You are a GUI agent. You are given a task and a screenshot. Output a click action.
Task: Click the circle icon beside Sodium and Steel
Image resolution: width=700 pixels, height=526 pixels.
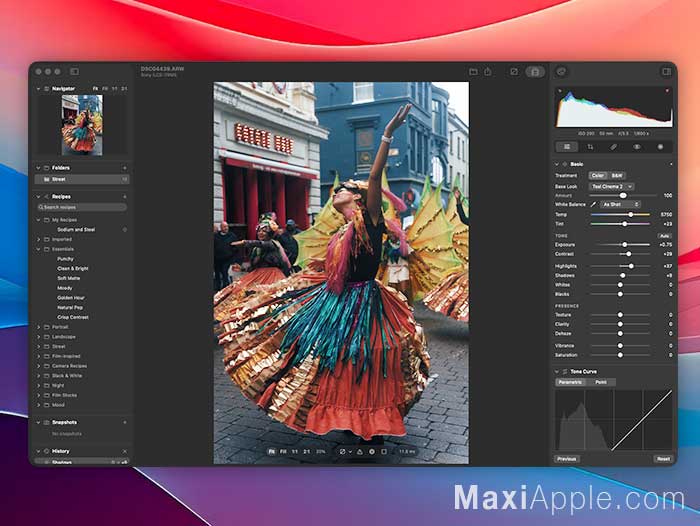[x=125, y=230]
